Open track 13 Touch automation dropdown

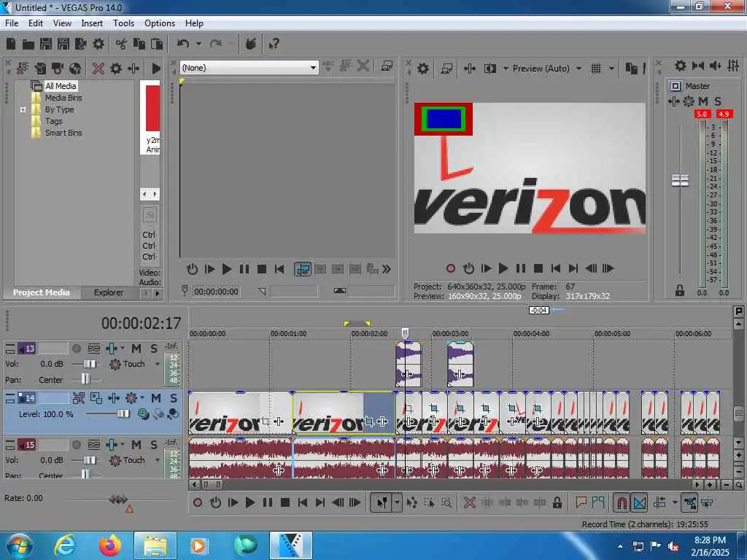pyautogui.click(x=158, y=365)
